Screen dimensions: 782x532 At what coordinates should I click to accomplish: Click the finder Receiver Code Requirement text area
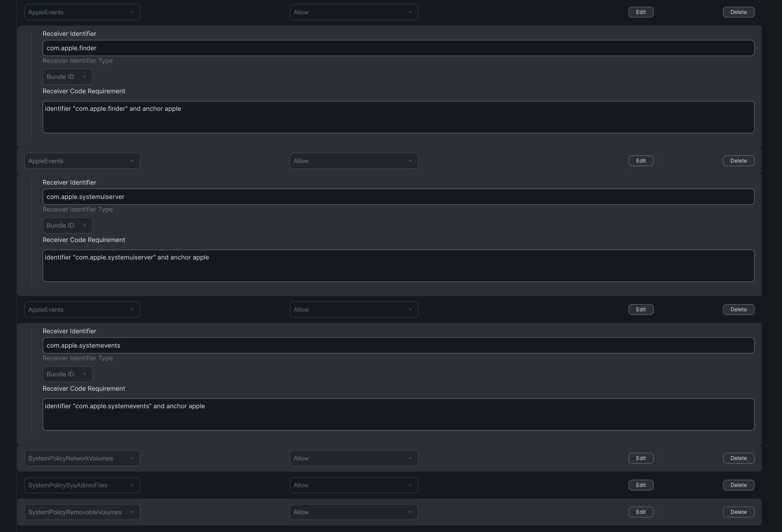point(398,117)
